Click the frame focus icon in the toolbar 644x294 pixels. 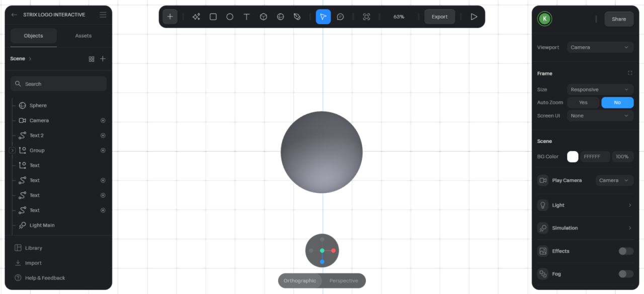366,17
